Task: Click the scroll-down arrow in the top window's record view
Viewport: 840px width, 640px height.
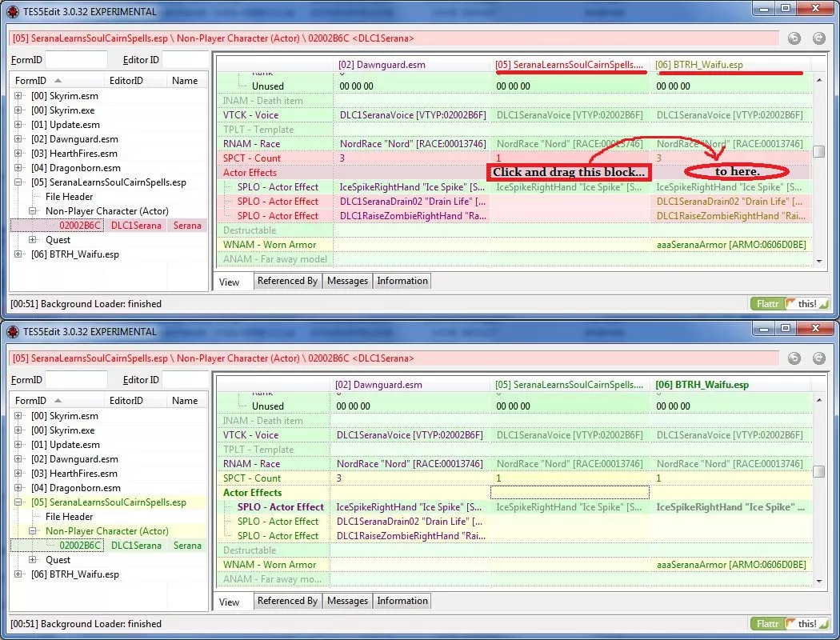Action: click(819, 262)
